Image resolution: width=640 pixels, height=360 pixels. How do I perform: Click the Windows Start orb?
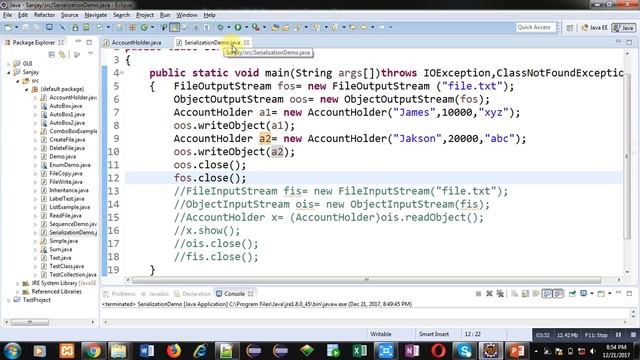pyautogui.click(x=12, y=351)
